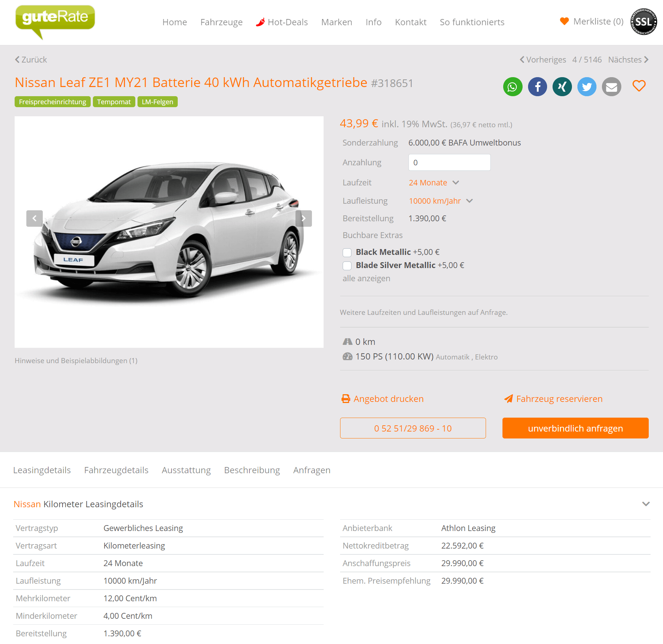This screenshot has height=644, width=663.
Task: Share the offer by email icon
Action: click(x=611, y=87)
